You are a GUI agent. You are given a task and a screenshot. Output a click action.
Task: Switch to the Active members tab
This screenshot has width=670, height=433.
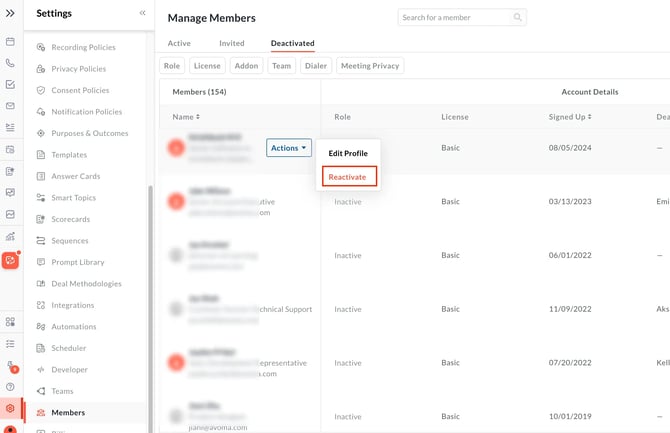(179, 43)
